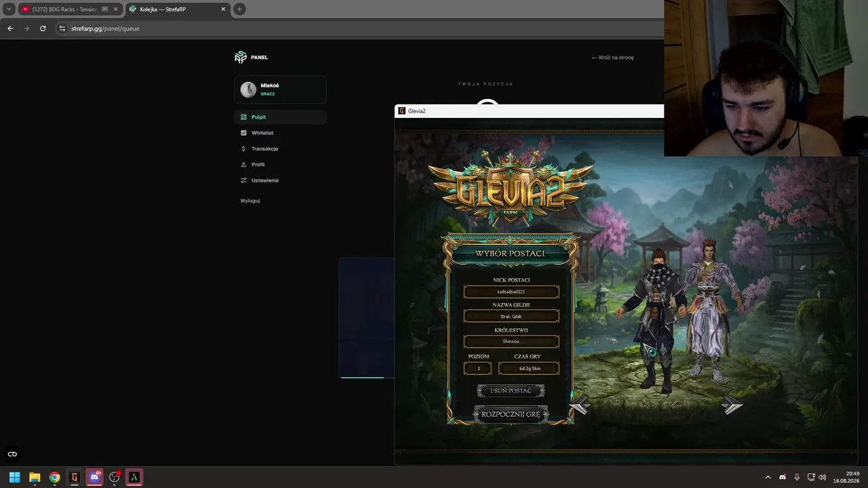Click the microphone icon in system tray

tap(797, 477)
